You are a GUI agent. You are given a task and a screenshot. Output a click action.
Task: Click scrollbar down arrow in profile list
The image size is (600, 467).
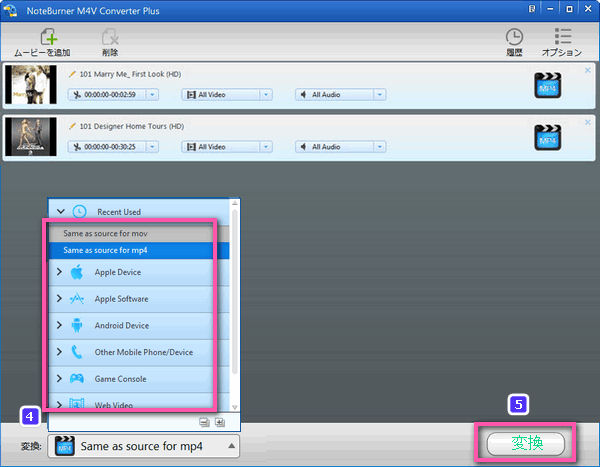[x=235, y=408]
